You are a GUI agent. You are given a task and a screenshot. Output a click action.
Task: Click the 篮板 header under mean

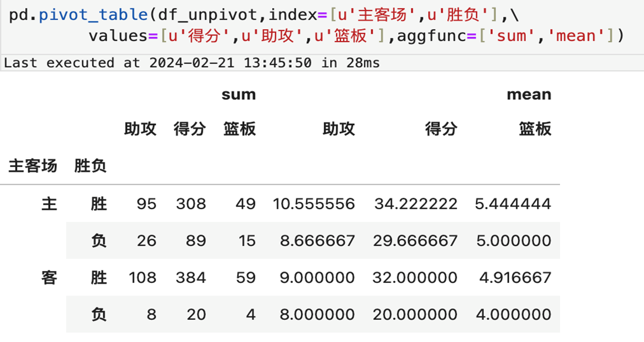point(535,129)
